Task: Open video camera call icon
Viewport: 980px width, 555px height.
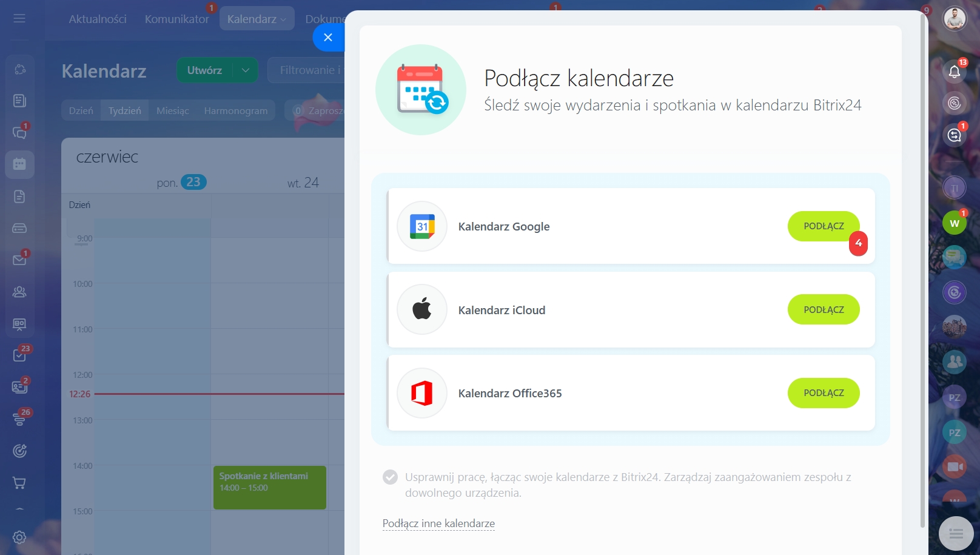Action: 955,466
